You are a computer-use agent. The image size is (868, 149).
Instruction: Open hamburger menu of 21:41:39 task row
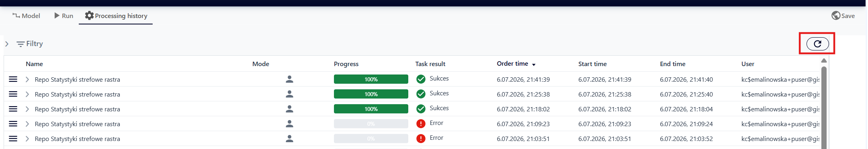pos(13,79)
